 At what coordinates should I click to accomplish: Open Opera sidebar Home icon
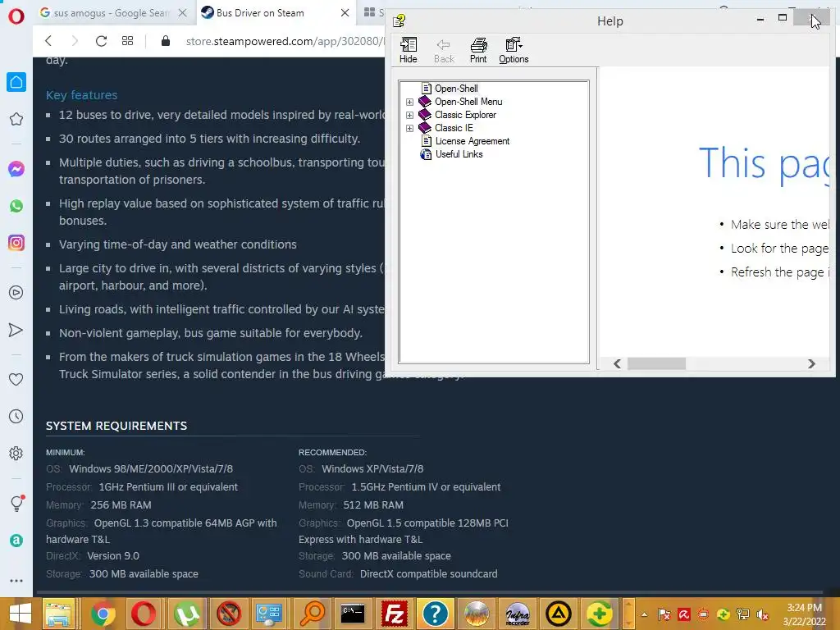tap(16, 82)
